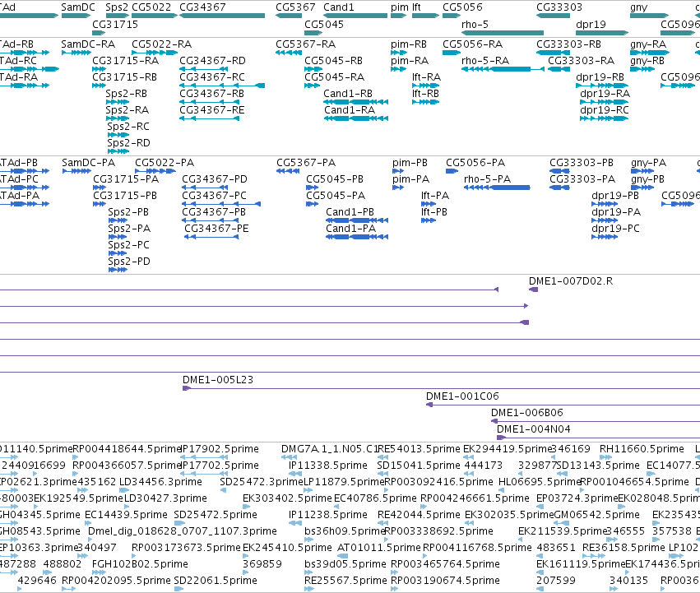Select protein label CG5045-PA

point(336,195)
